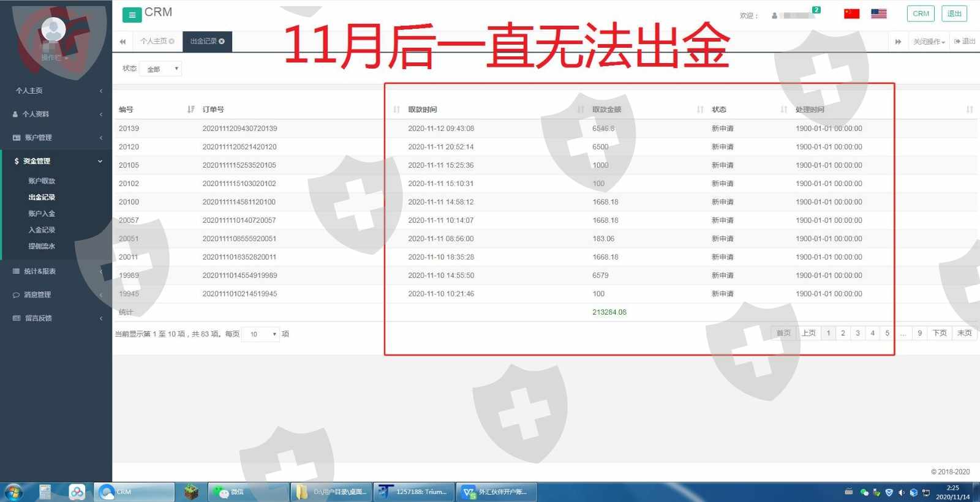Click the green notification badge showing 2
This screenshot has width=980, height=502.
pyautogui.click(x=816, y=10)
